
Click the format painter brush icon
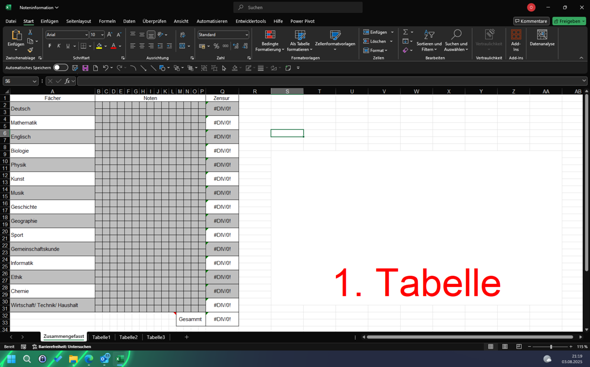[30, 50]
